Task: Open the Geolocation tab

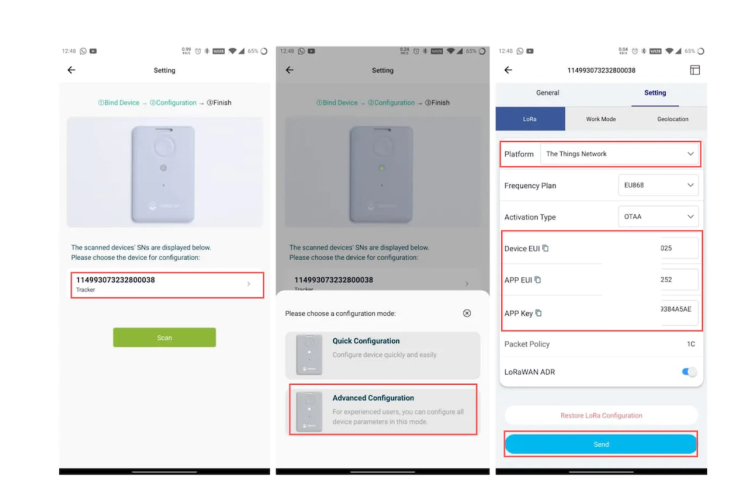Action: pos(672,119)
